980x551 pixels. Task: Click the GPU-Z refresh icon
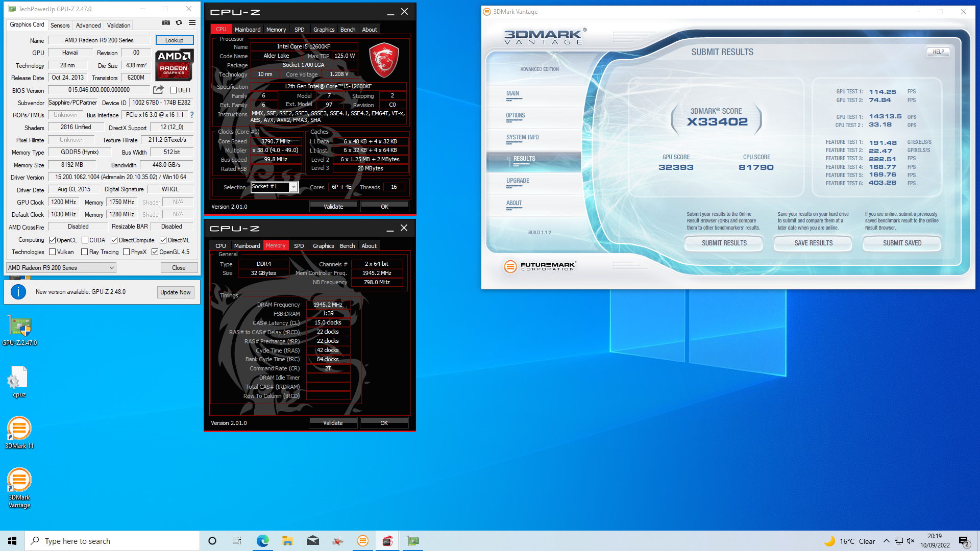coord(179,22)
